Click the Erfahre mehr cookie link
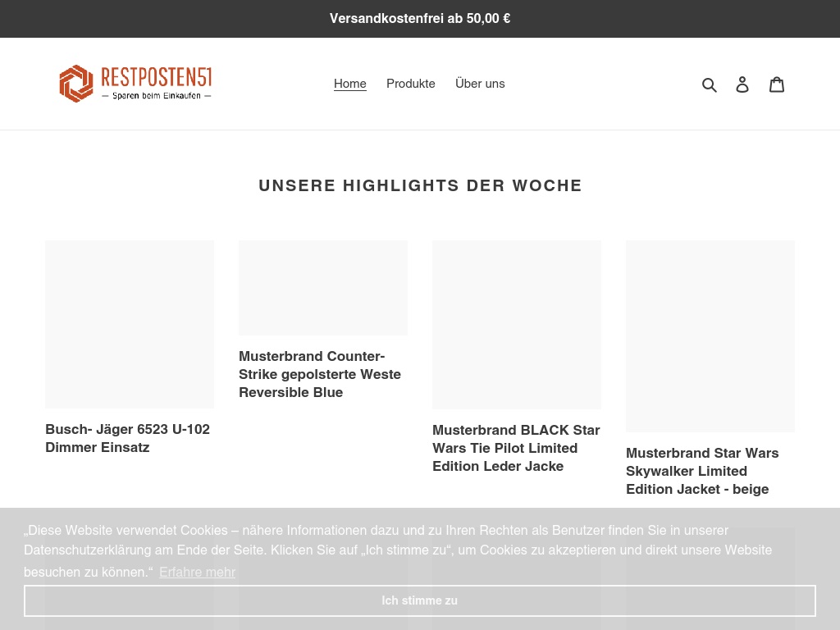This screenshot has width=840, height=630. 197,572
